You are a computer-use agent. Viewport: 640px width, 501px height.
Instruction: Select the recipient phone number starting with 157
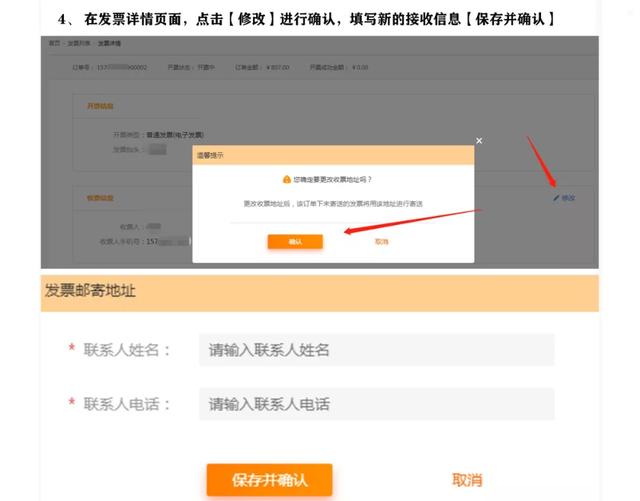pyautogui.click(x=168, y=241)
